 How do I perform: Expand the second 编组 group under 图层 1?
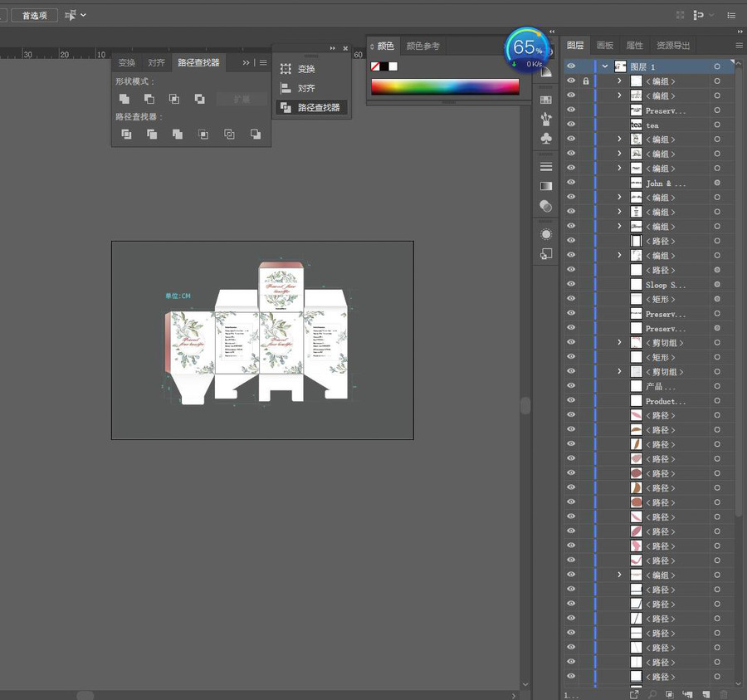(x=619, y=95)
